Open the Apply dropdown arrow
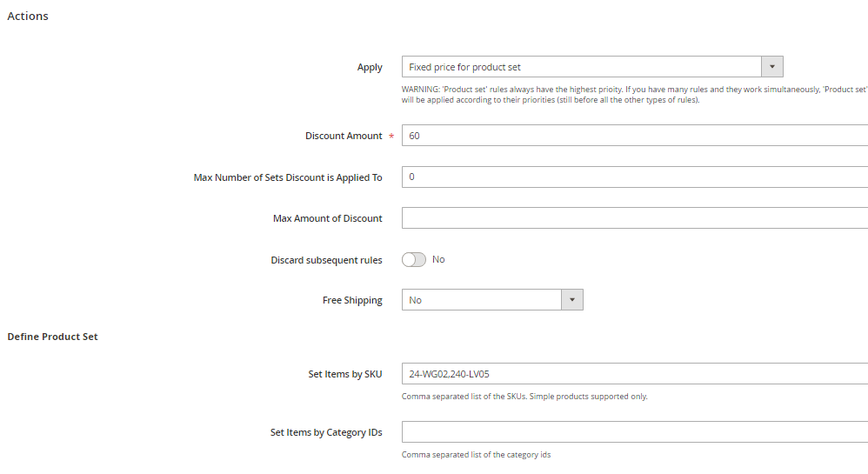This screenshot has width=868, height=474. click(x=771, y=67)
